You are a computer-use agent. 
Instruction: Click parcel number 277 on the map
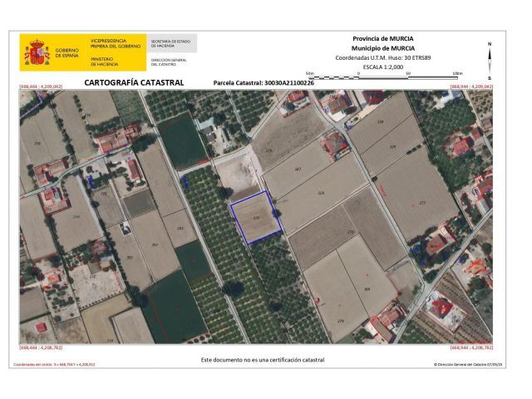click(x=422, y=203)
